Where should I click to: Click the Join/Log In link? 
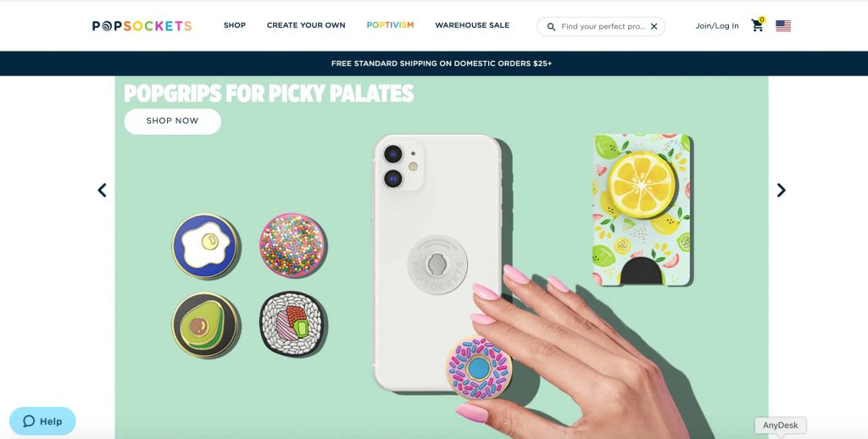click(x=717, y=26)
